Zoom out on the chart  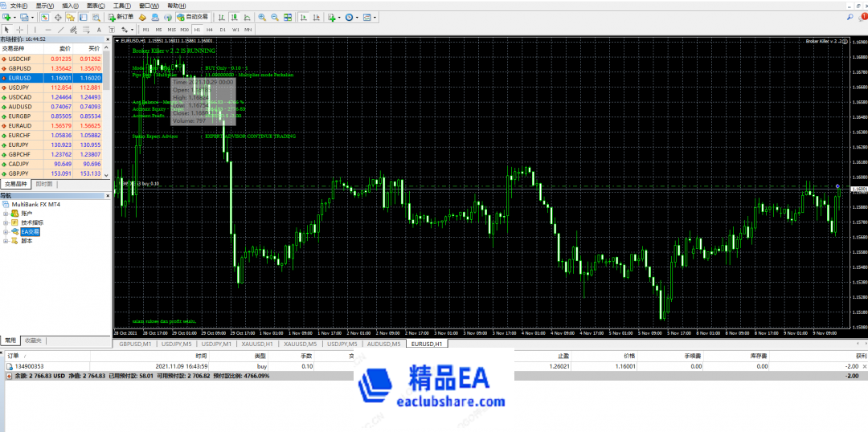(x=275, y=17)
